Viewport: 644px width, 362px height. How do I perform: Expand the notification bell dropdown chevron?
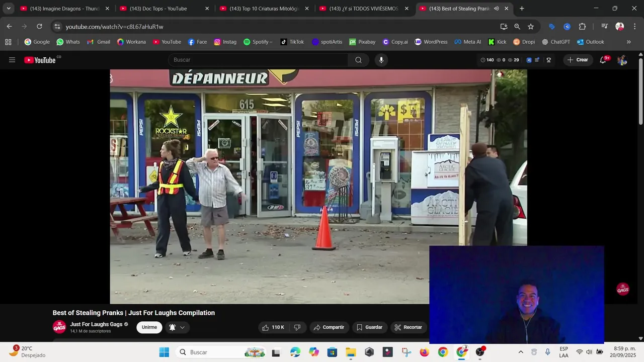coord(182,327)
